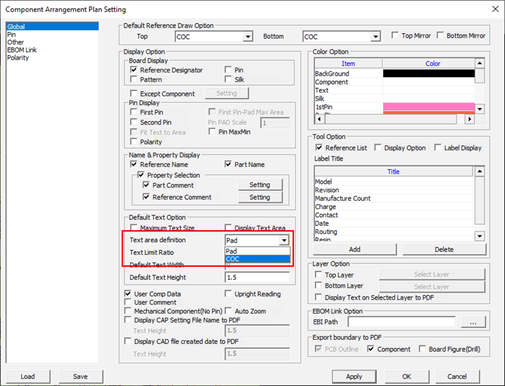Viewport: 505px width, 386px height.
Task: Enable Upright Reading checkbox
Action: [x=228, y=294]
